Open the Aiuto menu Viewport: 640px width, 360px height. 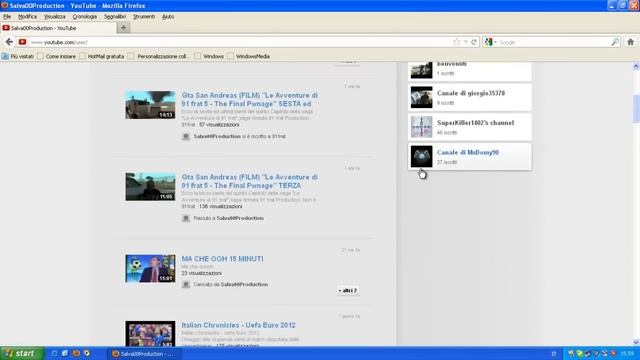click(168, 17)
